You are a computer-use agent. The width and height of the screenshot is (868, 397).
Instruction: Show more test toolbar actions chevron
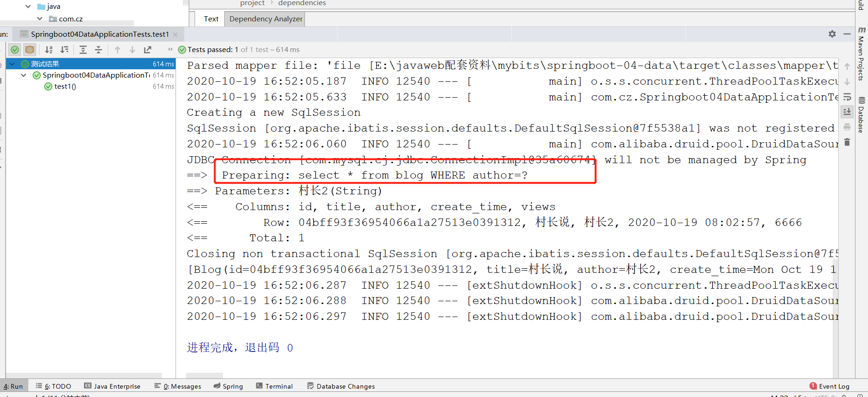click(x=170, y=49)
